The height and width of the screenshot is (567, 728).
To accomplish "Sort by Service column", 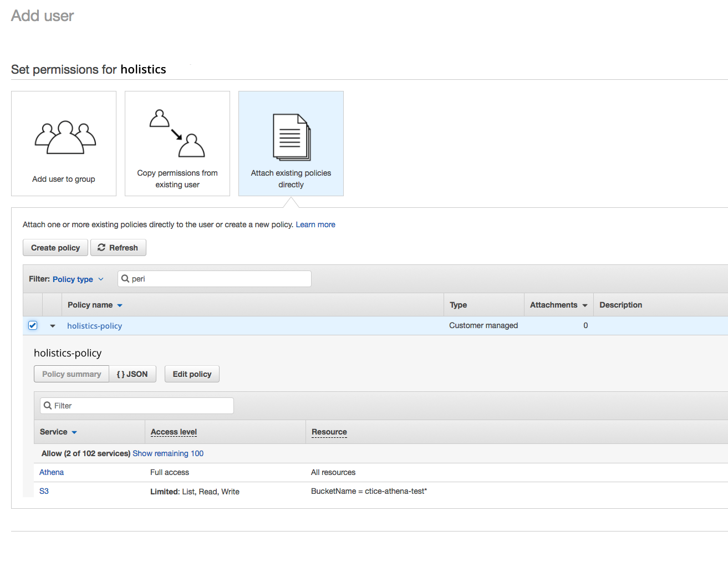I will pos(58,432).
